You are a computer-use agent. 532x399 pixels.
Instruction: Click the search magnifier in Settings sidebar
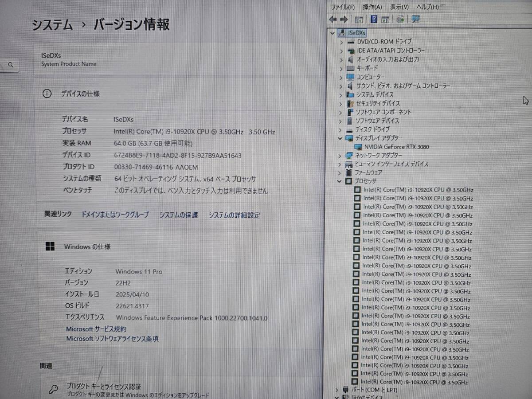click(x=11, y=65)
